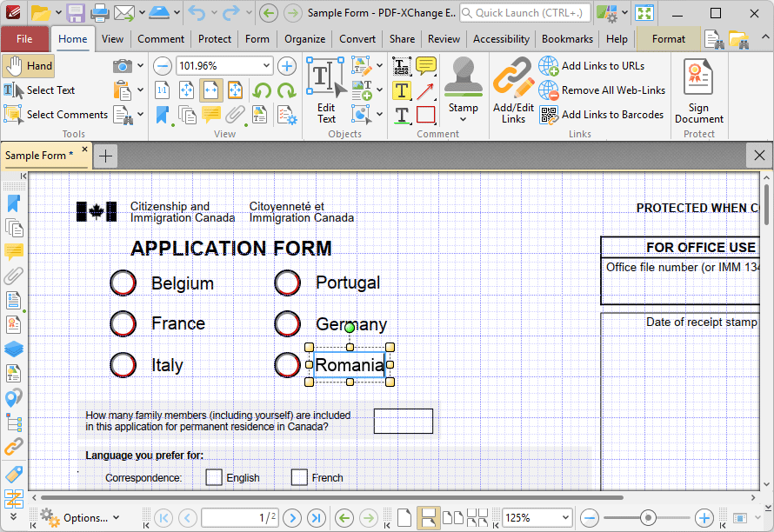Open Bookmarks pane in left sidebar

(x=13, y=203)
